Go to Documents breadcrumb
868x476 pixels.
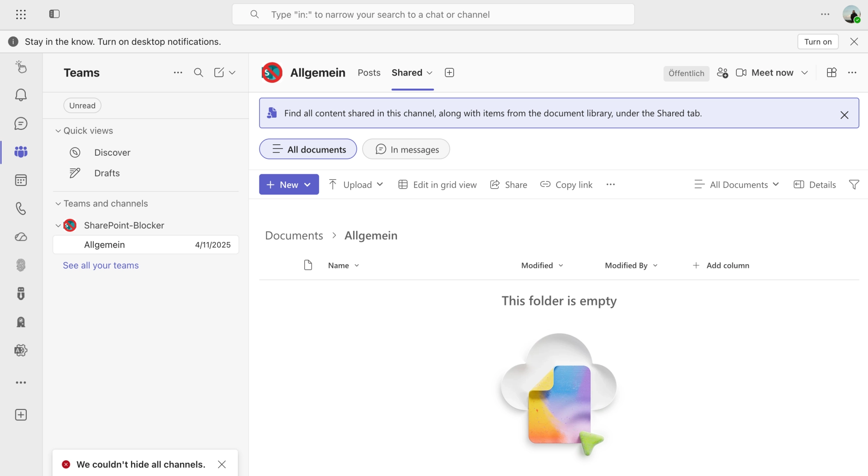click(294, 235)
